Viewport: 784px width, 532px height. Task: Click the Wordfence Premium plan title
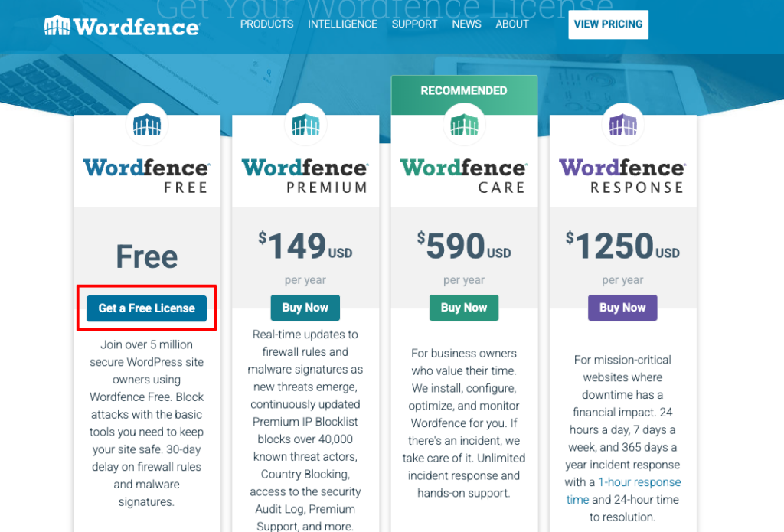(305, 175)
